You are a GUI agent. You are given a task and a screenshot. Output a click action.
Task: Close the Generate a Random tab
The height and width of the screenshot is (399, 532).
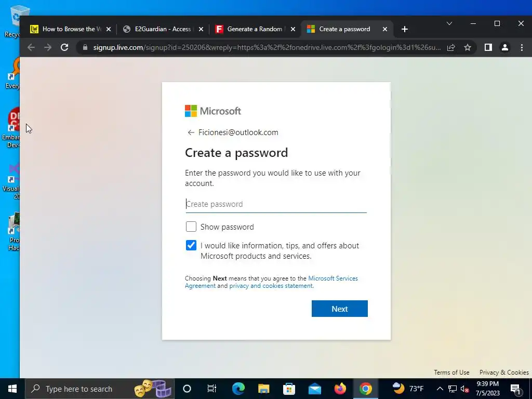point(293,29)
